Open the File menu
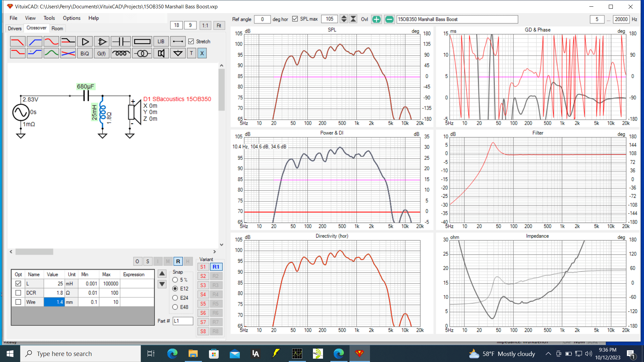The image size is (644, 362). (13, 18)
